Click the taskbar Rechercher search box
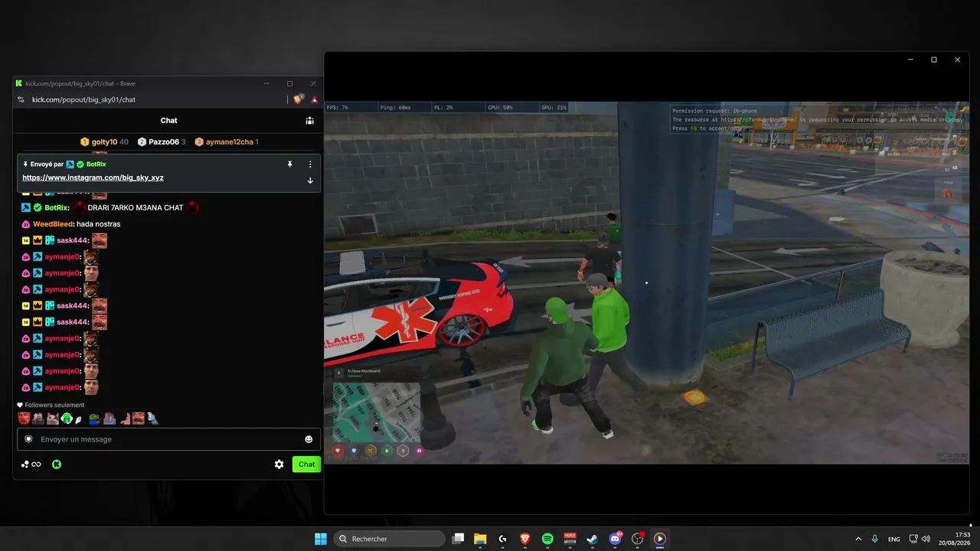 point(389,539)
